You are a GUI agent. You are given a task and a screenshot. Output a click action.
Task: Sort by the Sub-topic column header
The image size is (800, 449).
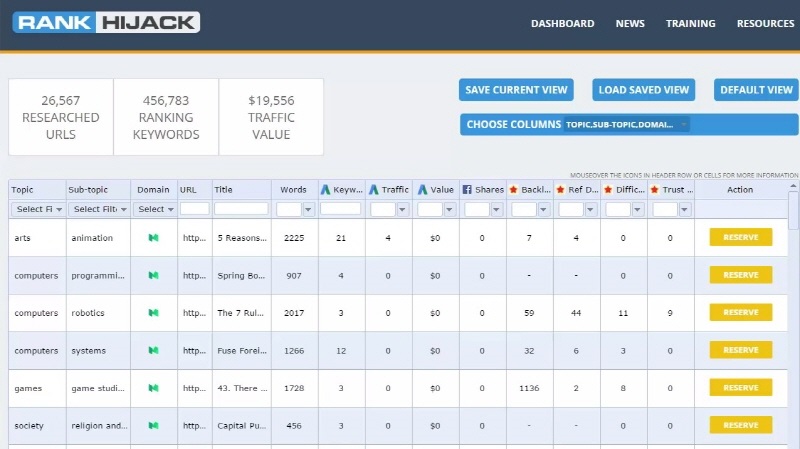pos(88,190)
